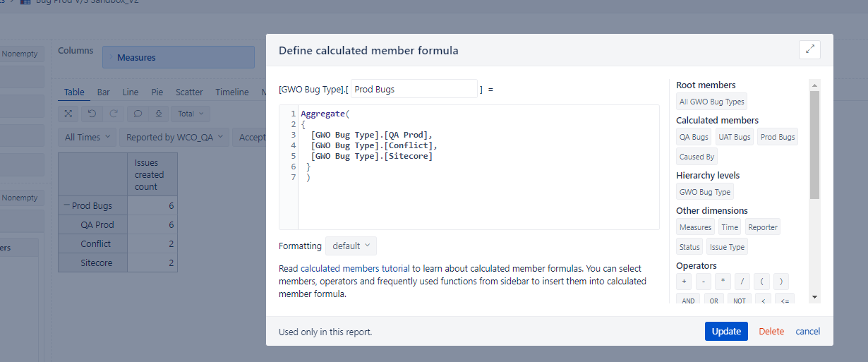
Task: Click the Update button
Action: pyautogui.click(x=726, y=332)
